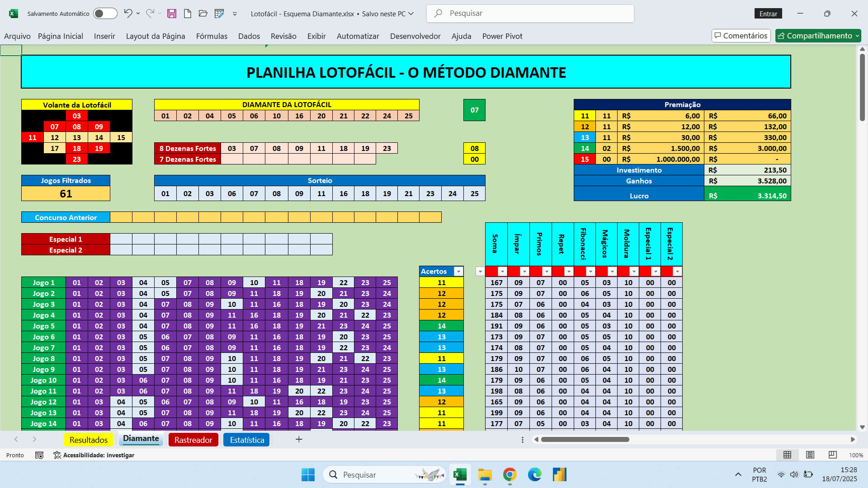Toggle the Salvamento Automático switch

[x=105, y=14]
